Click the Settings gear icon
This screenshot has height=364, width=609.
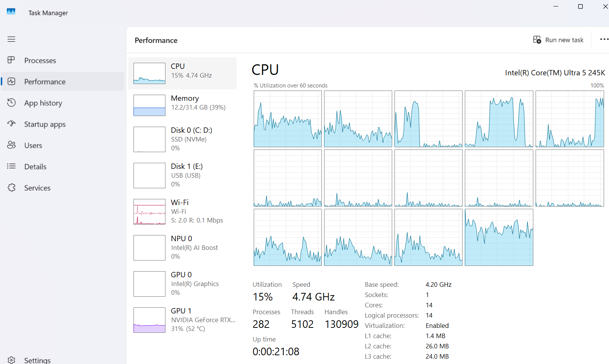pyautogui.click(x=11, y=360)
